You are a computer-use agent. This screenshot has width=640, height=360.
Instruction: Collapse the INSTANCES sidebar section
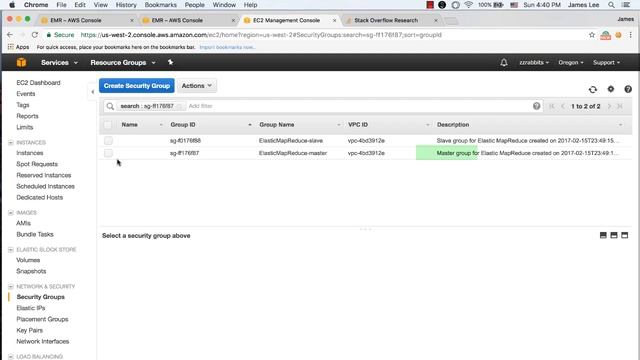point(11,142)
